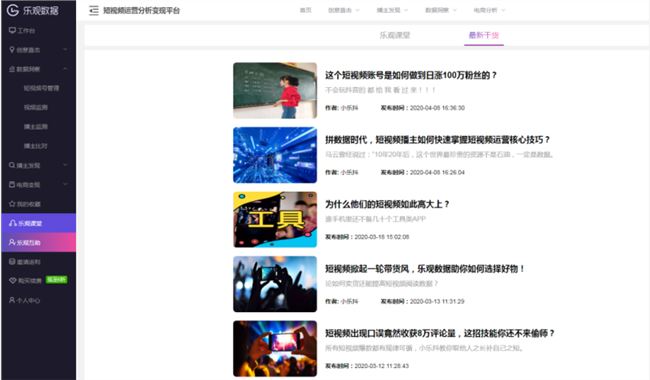Open article 为什么他们的短视频如此高大上
The width and height of the screenshot is (650, 380).
coord(387,204)
